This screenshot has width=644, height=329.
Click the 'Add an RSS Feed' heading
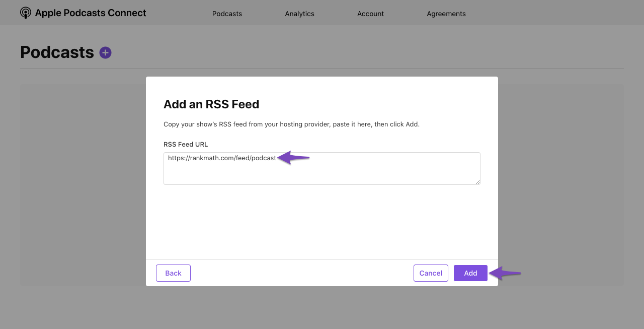(x=211, y=104)
